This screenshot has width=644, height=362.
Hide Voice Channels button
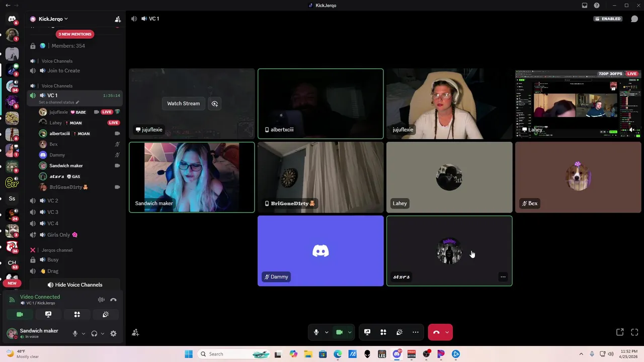pyautogui.click(x=74, y=285)
